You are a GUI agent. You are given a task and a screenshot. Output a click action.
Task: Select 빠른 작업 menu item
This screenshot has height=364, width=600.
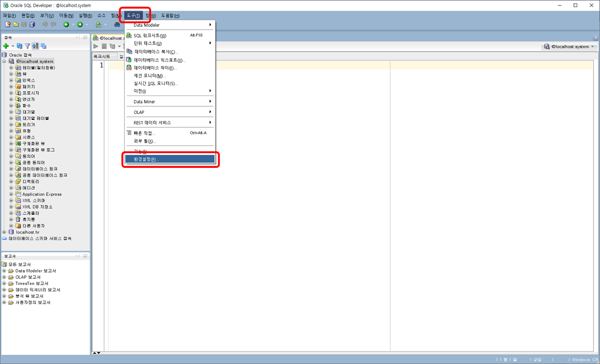click(170, 133)
